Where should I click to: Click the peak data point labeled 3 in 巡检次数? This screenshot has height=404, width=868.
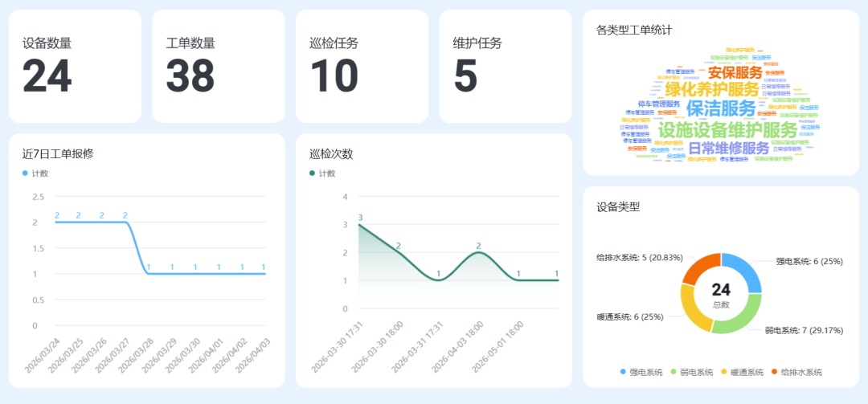[359, 224]
